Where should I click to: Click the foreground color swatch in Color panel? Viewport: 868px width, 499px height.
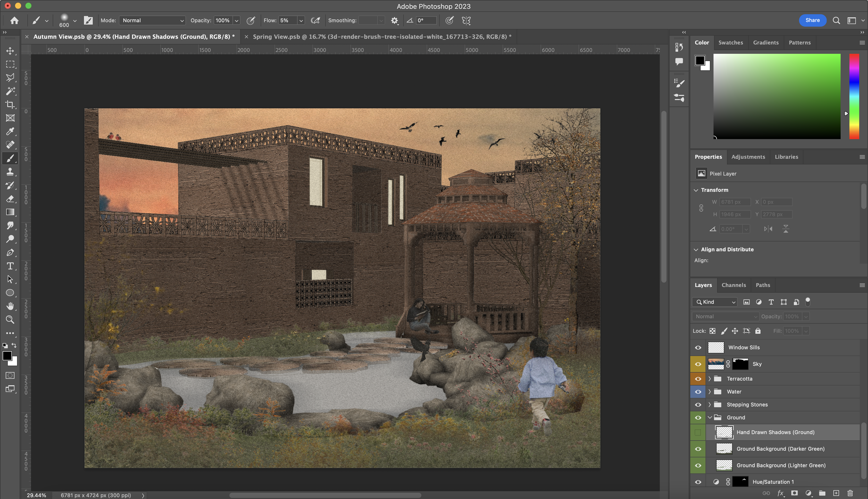point(700,60)
